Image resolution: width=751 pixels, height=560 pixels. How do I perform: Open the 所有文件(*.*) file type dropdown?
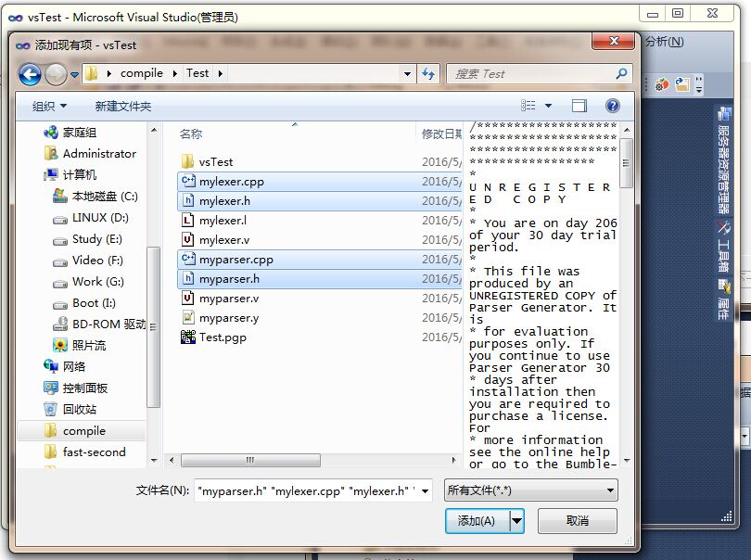pyautogui.click(x=530, y=490)
